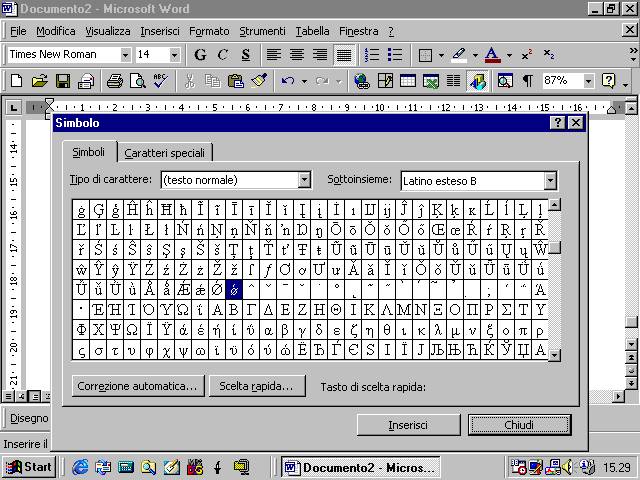
Task: Expand Tipo di carattere dropdown
Action: point(304,180)
